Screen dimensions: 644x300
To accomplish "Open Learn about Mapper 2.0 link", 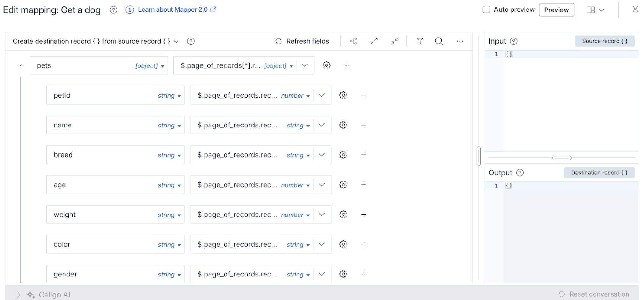I will tap(177, 10).
